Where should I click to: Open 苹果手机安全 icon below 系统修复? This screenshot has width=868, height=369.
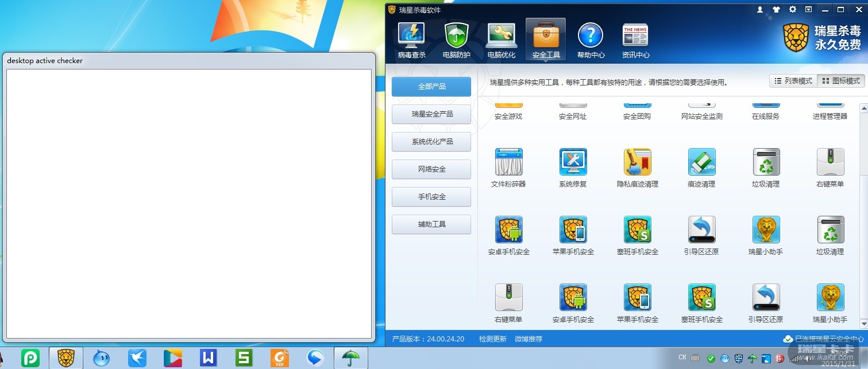573,230
